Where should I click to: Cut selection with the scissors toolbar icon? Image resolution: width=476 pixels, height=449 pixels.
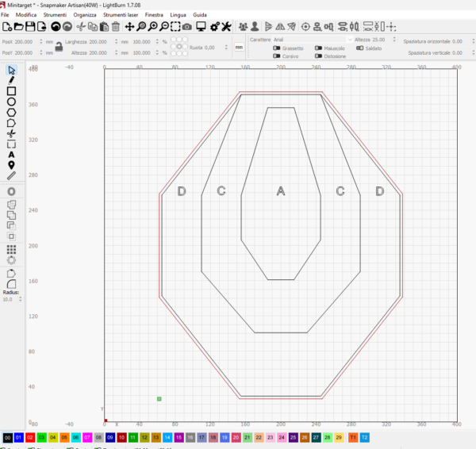[x=81, y=27]
